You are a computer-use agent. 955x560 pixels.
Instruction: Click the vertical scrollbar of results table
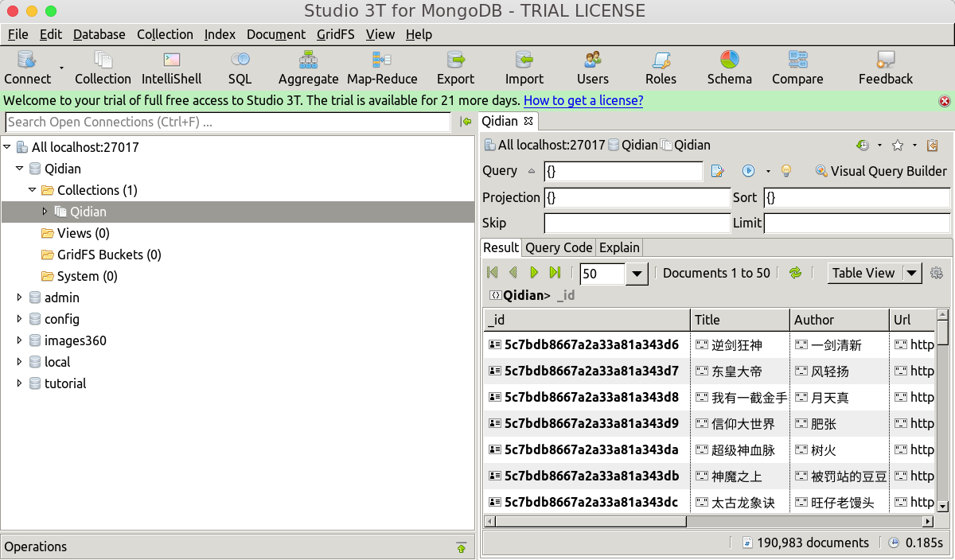tap(943, 332)
